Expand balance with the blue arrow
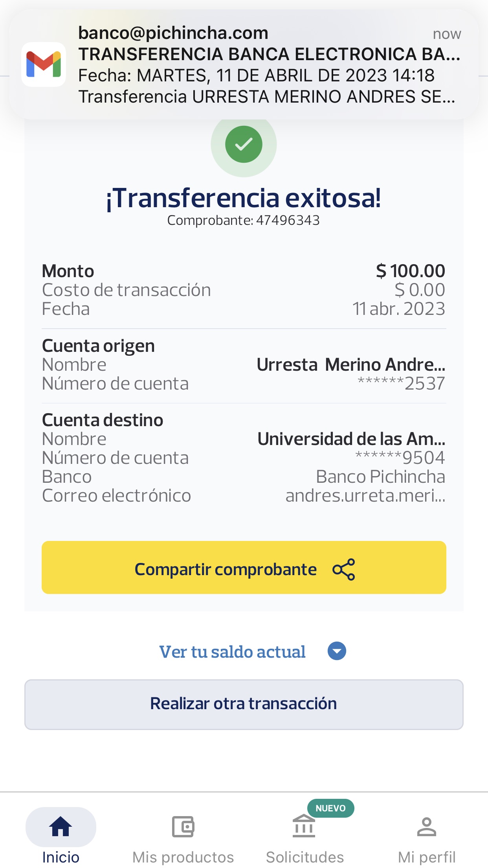This screenshot has width=488, height=868. point(337,651)
